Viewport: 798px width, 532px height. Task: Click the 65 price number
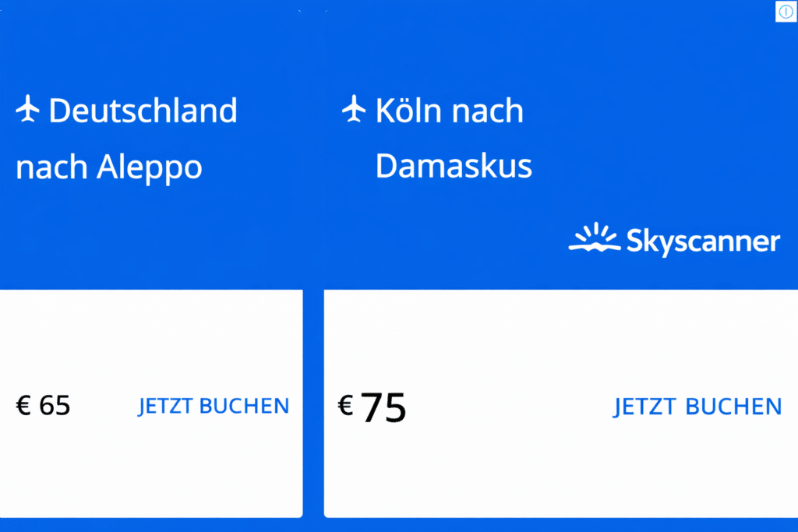(x=55, y=406)
